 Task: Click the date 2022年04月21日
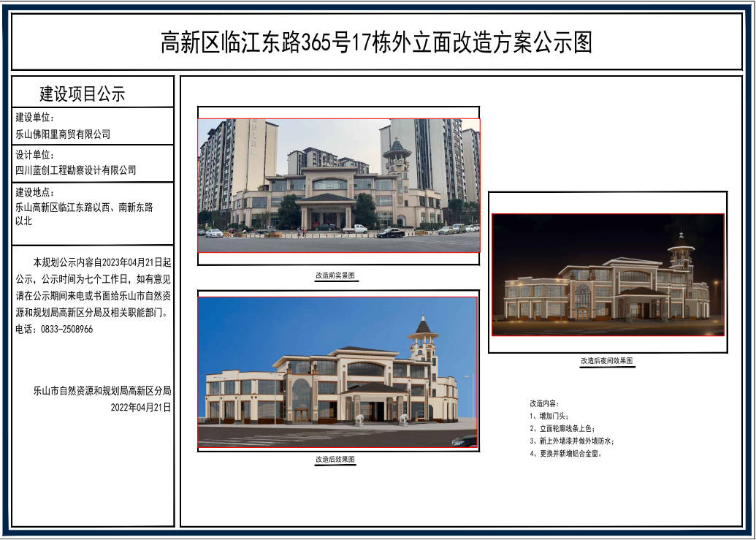[140, 407]
